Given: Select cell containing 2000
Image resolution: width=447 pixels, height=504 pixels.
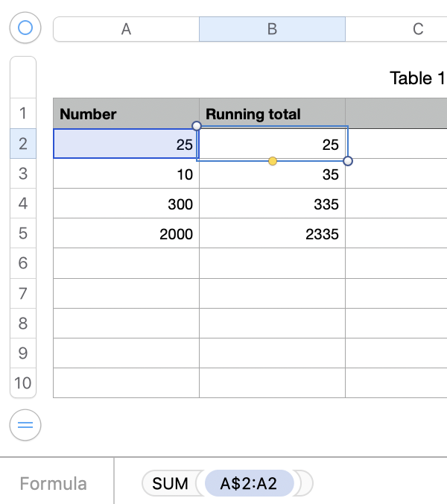Looking at the screenshot, I should point(127,234).
